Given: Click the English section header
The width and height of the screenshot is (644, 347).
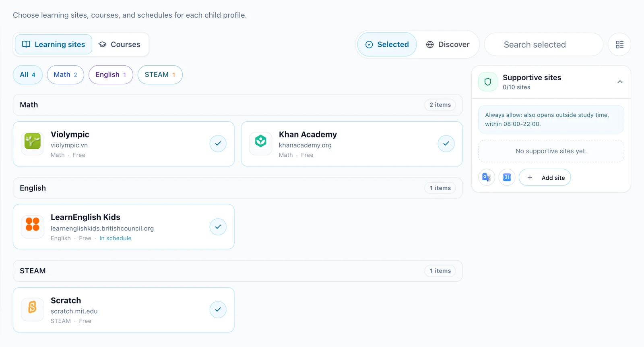Looking at the screenshot, I should [x=238, y=188].
